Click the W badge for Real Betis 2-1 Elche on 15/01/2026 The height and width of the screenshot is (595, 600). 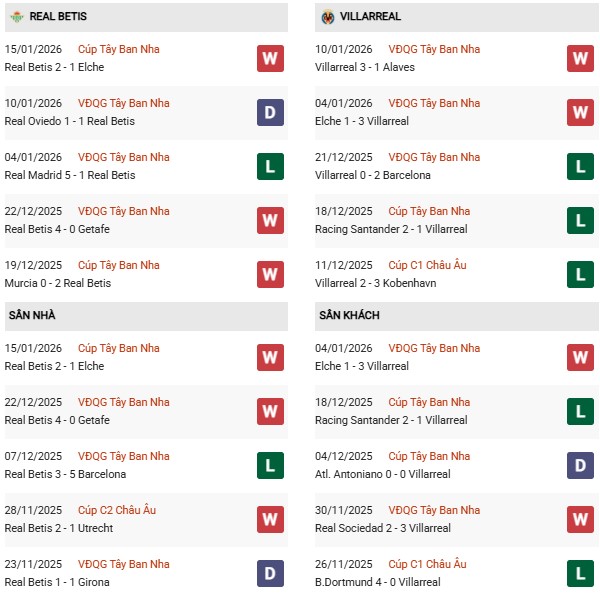tap(270, 58)
